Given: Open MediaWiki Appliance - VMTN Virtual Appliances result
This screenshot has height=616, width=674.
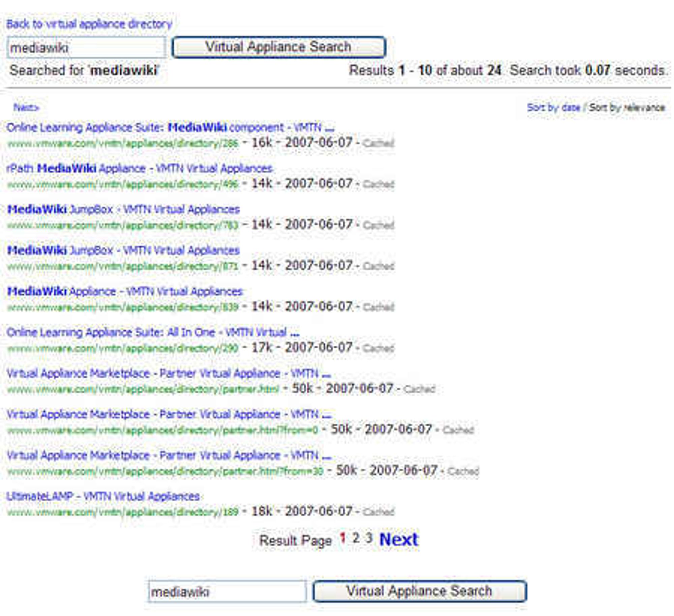Looking at the screenshot, I should click(x=125, y=291).
